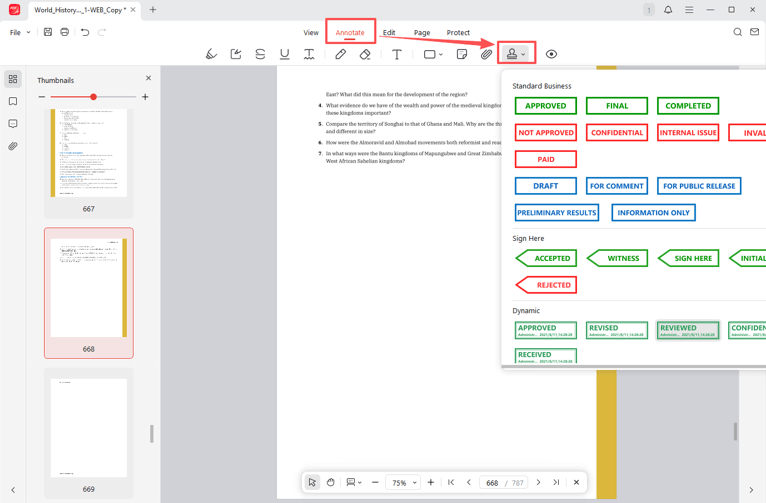
Task: Close the Thumbnails panel
Action: pos(149,78)
